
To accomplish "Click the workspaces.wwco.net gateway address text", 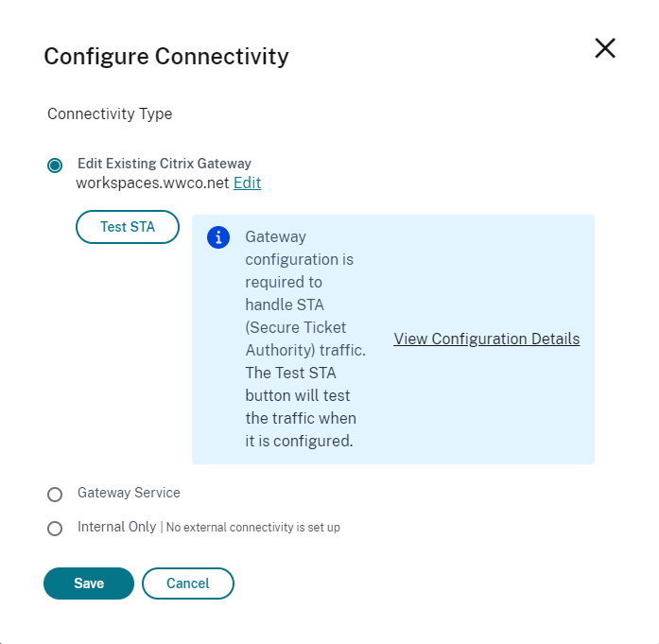I will [152, 183].
